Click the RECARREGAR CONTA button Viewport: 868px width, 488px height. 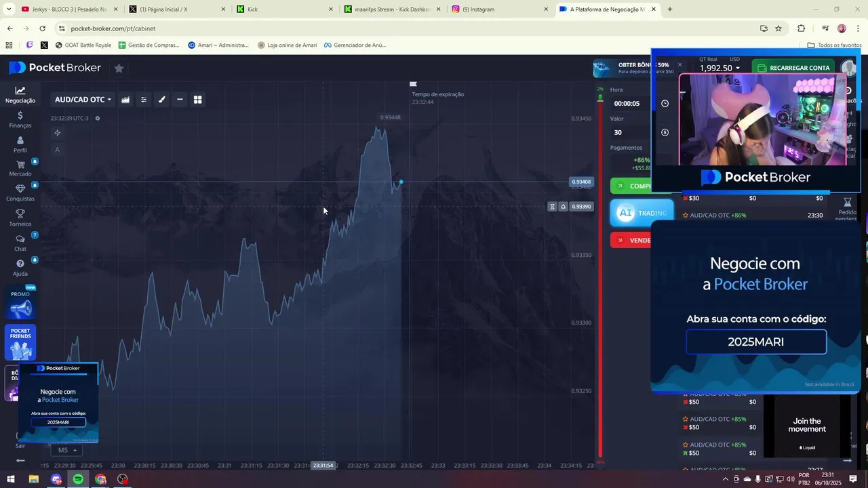pyautogui.click(x=793, y=68)
